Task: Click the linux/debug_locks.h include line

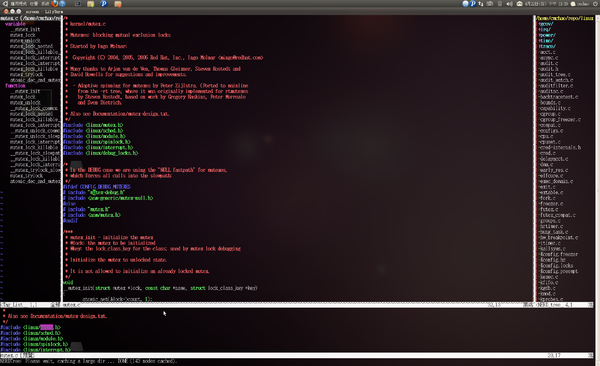Action: pos(101,153)
